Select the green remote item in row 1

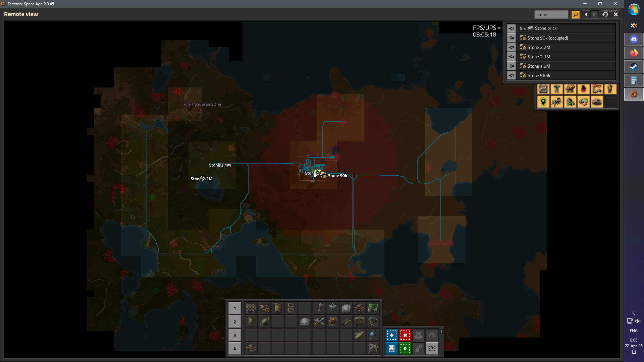373,308
